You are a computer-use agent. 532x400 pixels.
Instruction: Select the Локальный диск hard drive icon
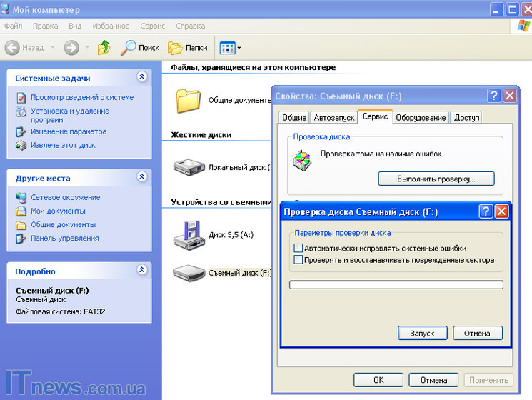coord(189,167)
